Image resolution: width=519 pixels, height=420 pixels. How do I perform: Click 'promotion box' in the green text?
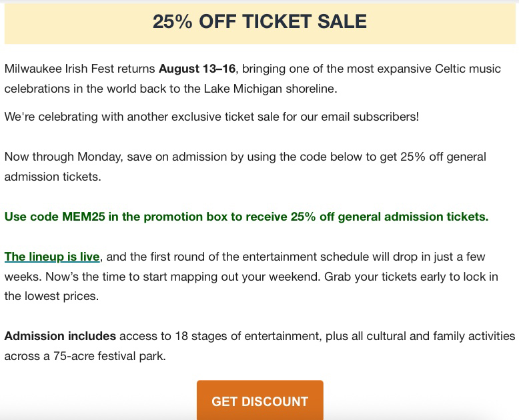tap(185, 217)
